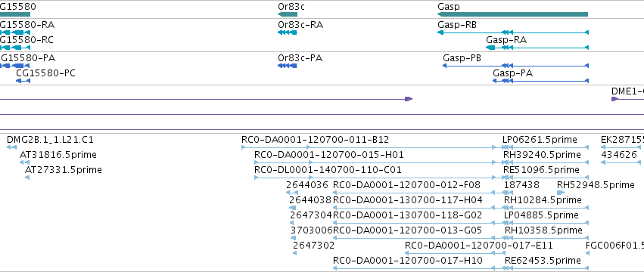Screen dimensions: 644x272
Task: Select the Gasp-RB transcript glyph
Action: (x=513, y=32)
